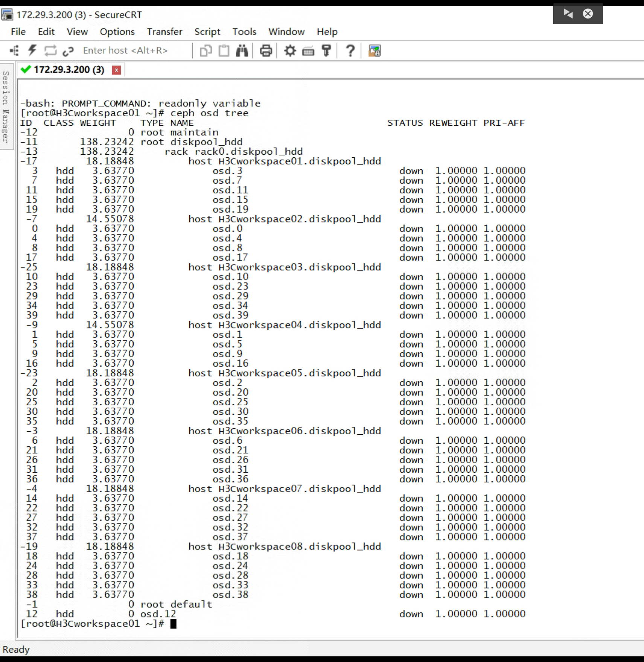Click the Help question mark icon
The height and width of the screenshot is (662, 644).
coord(350,50)
